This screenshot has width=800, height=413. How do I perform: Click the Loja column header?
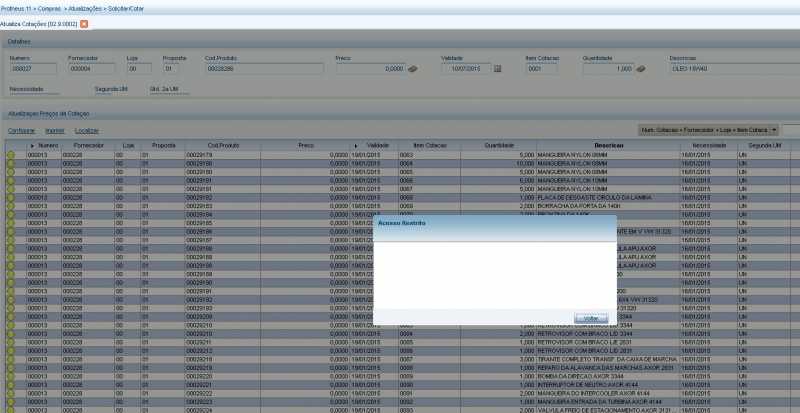[128, 146]
